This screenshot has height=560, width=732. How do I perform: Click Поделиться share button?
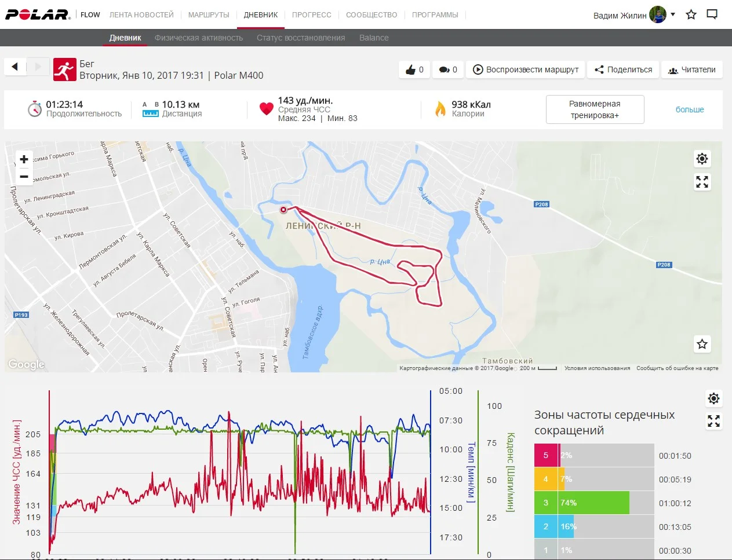point(623,69)
